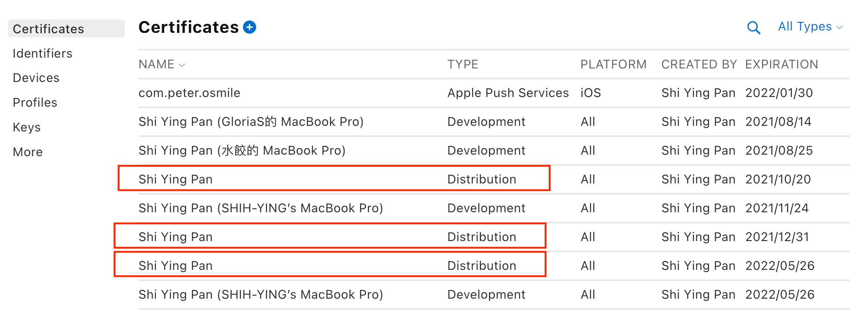The image size is (868, 319).
Task: Open Development certificate expiring 2021/11/24
Action: click(494, 208)
